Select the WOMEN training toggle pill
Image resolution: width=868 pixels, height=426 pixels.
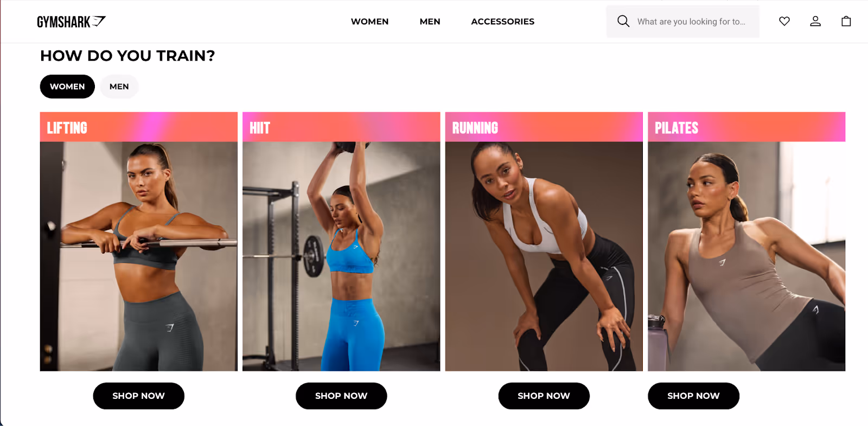[67, 87]
